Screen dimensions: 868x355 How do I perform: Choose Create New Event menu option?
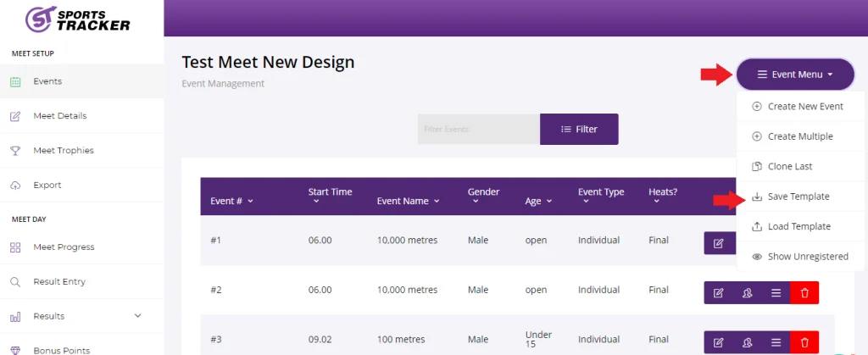coord(804,107)
